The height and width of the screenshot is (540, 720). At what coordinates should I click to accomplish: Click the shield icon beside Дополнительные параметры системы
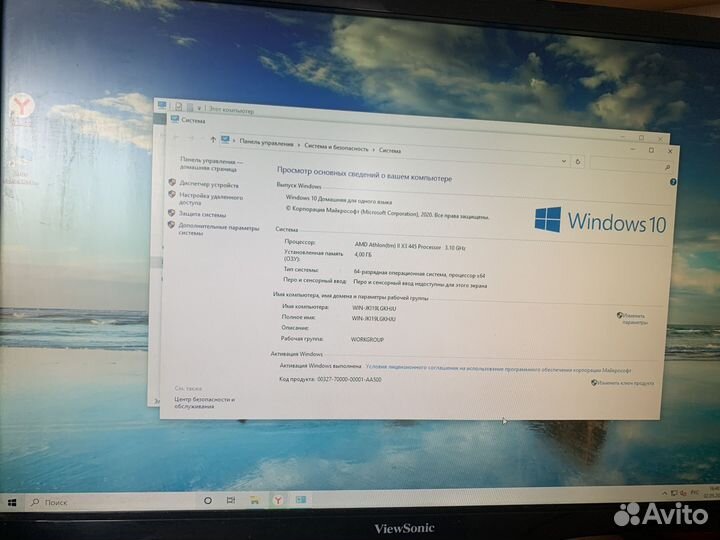(x=171, y=225)
